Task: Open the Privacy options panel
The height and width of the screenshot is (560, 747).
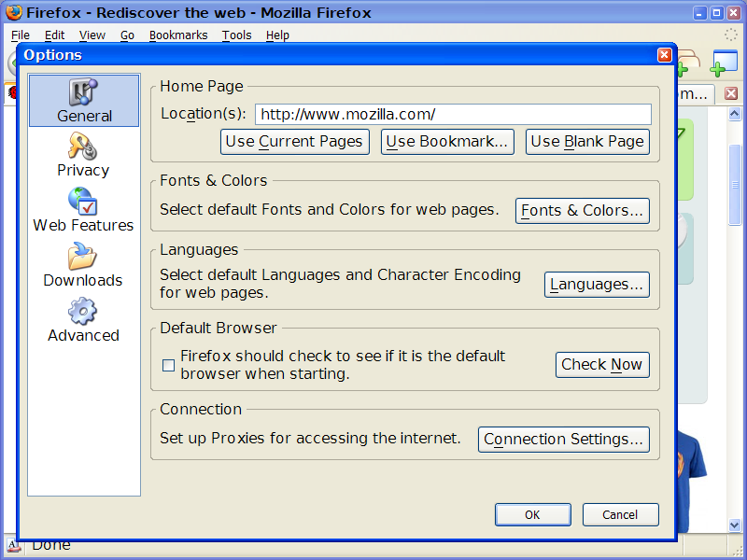Action: coord(83,147)
